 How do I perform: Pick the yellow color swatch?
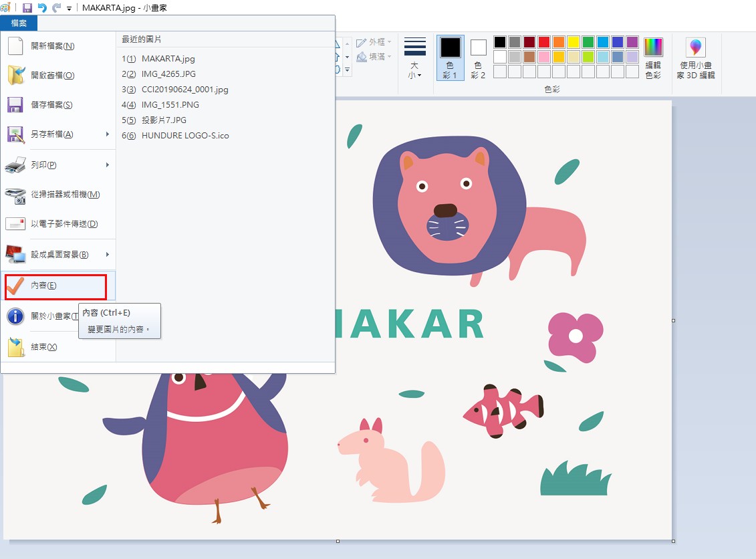click(573, 42)
